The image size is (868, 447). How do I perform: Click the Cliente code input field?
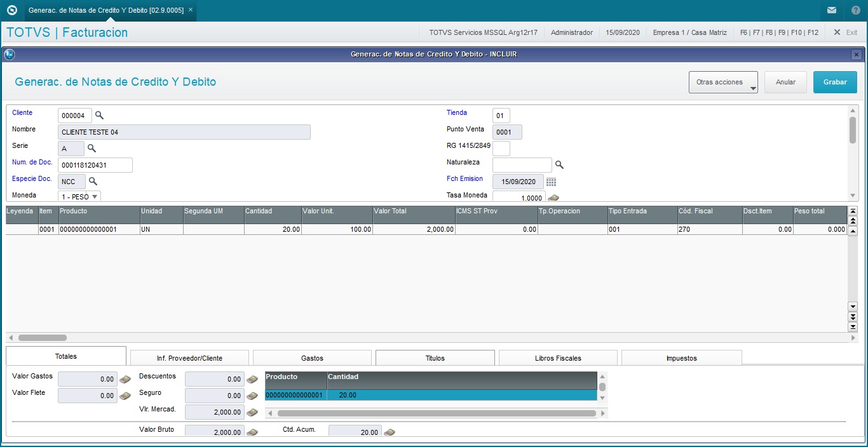click(x=75, y=116)
